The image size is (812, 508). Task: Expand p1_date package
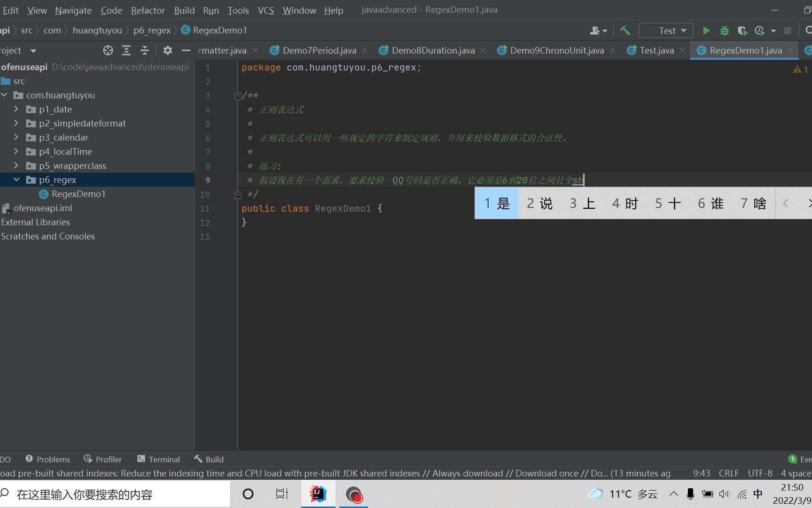[16, 109]
